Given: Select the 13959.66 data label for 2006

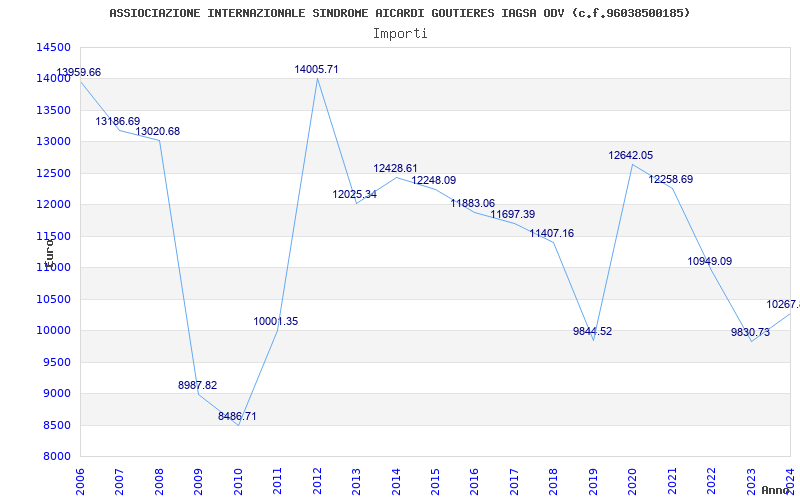Looking at the screenshot, I should coord(78,72).
